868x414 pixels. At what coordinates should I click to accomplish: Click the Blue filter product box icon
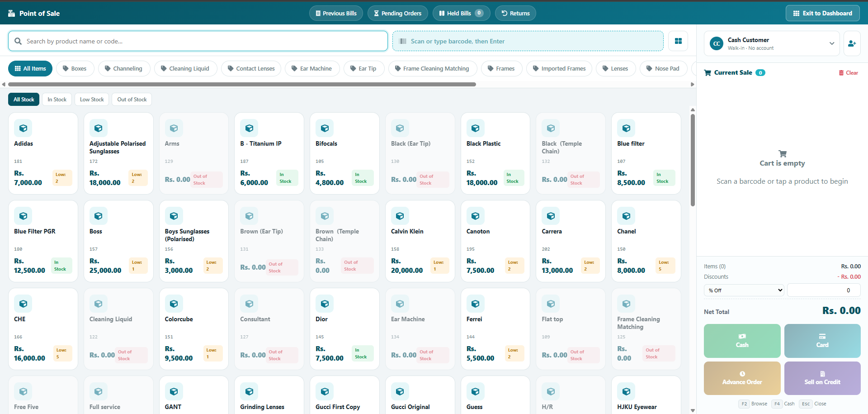(x=626, y=128)
